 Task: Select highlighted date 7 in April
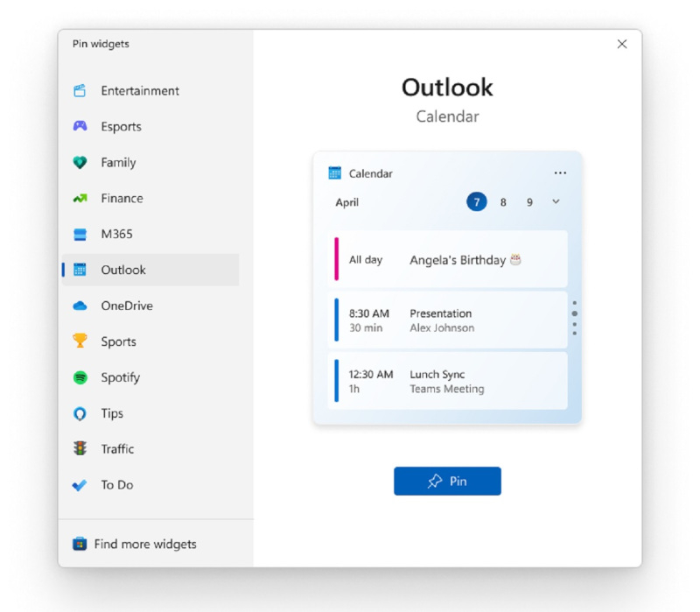click(477, 202)
